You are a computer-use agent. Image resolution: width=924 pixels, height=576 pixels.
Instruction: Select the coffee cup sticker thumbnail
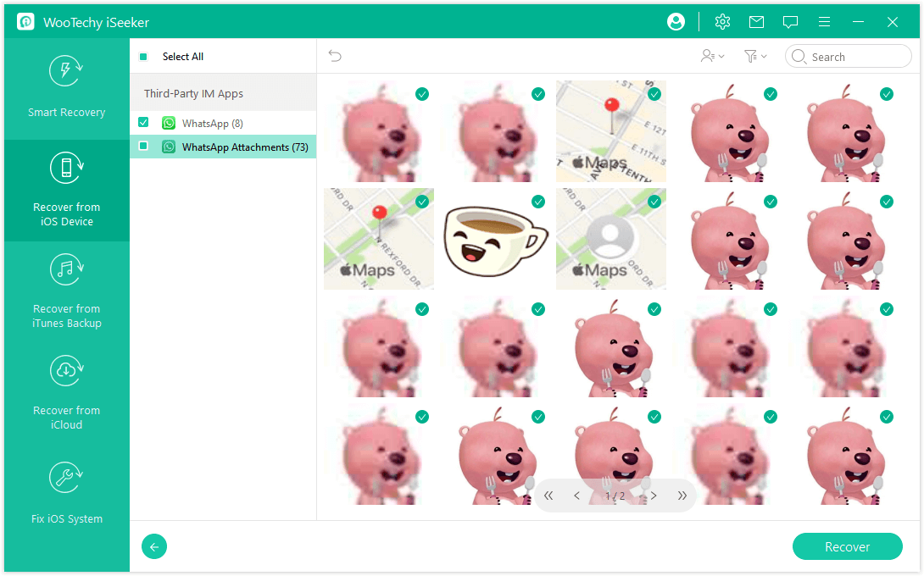pyautogui.click(x=495, y=239)
